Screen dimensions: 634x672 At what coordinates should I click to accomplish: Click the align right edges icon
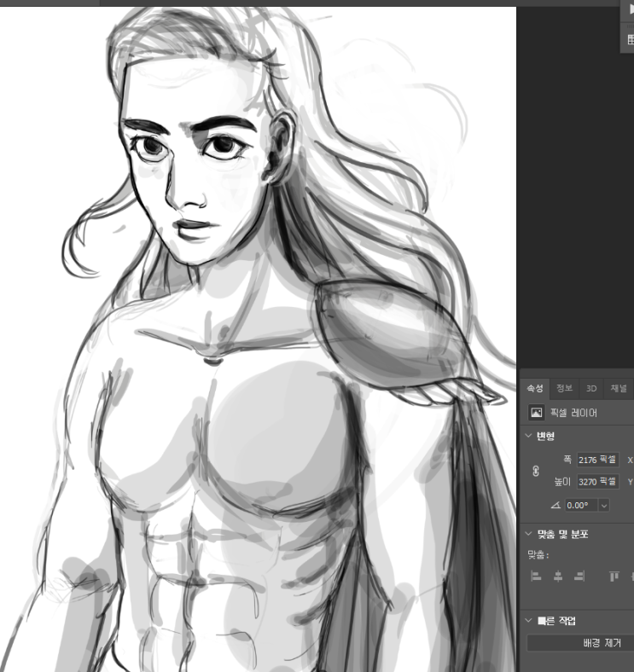579,576
